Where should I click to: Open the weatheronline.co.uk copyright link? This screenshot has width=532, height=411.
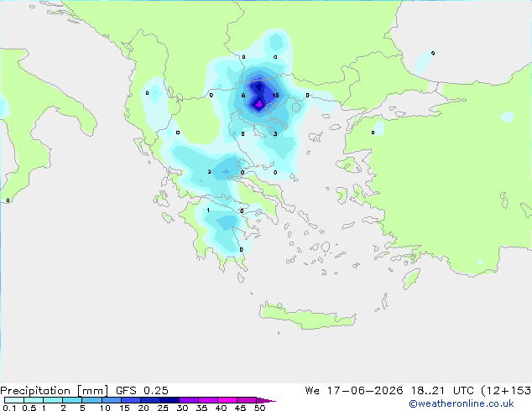point(462,403)
